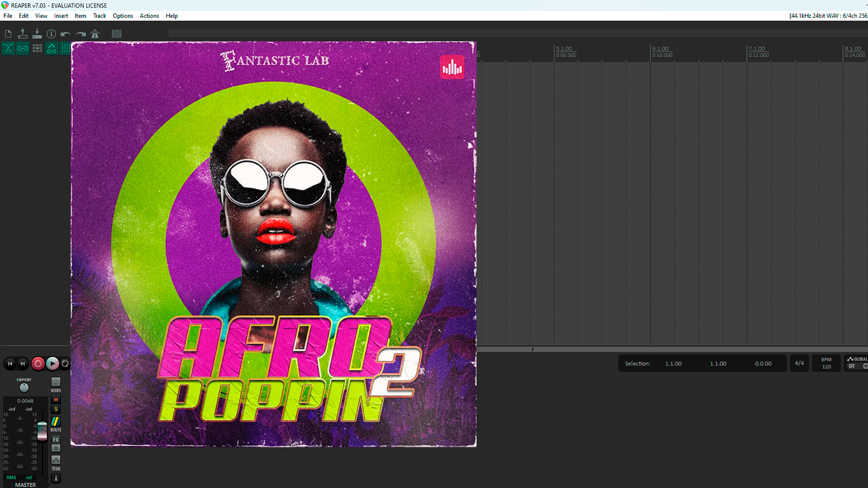Click the master pan center knob
The width and height of the screenshot is (868, 488).
(24, 388)
